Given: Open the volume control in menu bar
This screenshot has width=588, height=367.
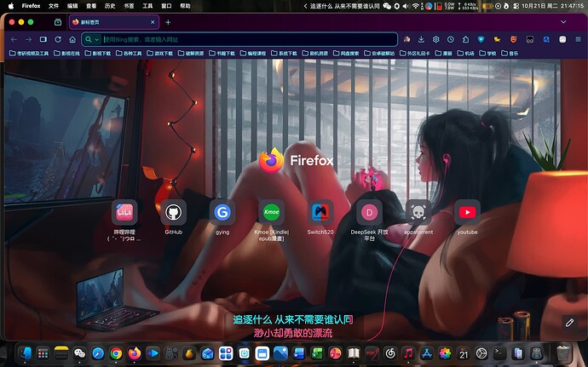Looking at the screenshot, I should [x=406, y=6].
